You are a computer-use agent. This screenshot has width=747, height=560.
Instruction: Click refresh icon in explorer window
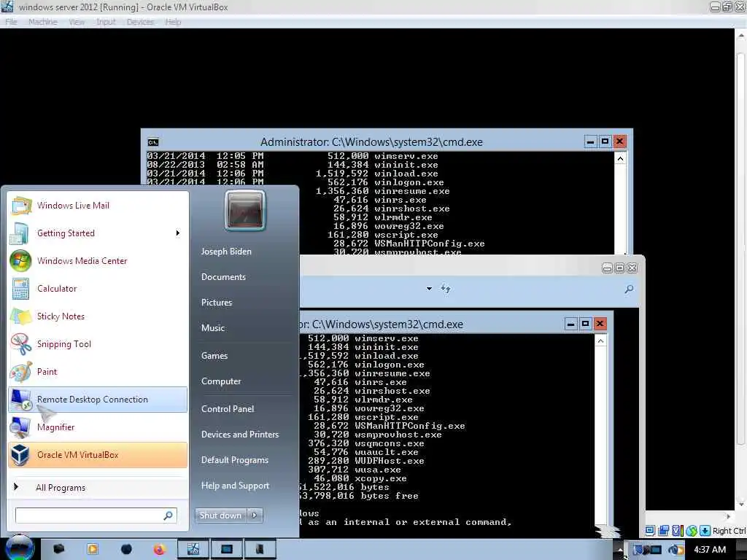pos(446,289)
